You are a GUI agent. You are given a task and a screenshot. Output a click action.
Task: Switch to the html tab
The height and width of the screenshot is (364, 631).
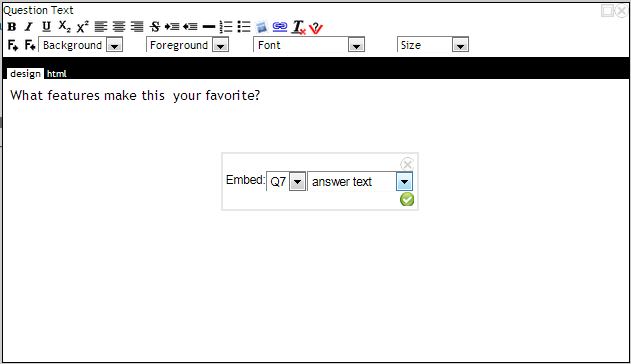(x=56, y=74)
